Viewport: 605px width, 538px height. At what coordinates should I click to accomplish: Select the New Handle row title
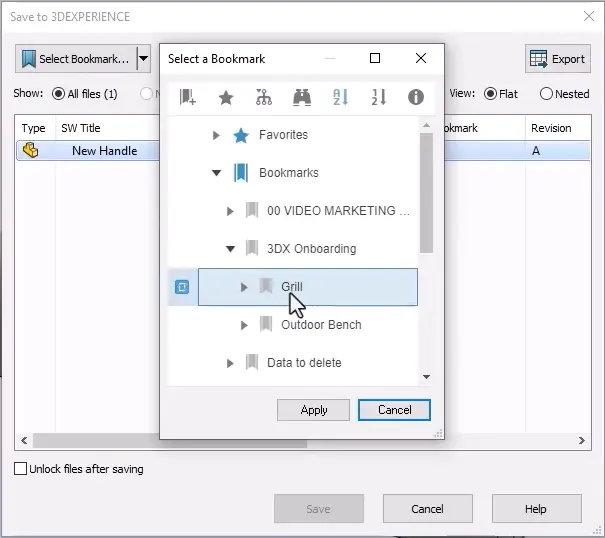tap(105, 151)
